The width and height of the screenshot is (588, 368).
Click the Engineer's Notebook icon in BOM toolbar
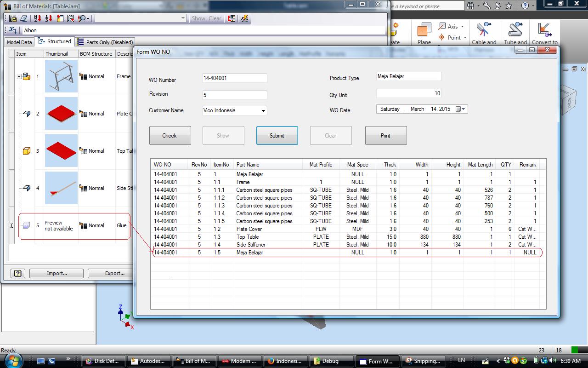(x=23, y=18)
